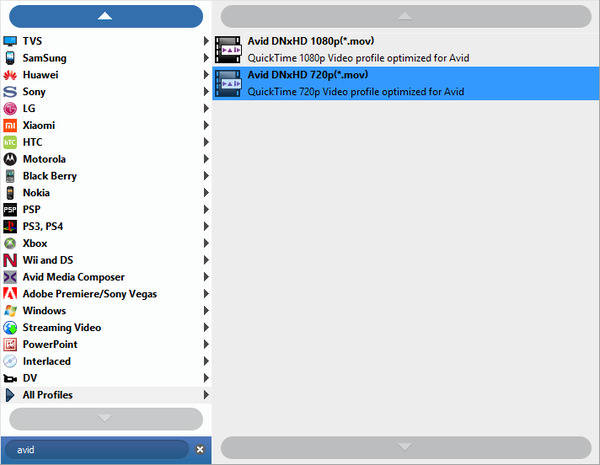Image resolution: width=600 pixels, height=465 pixels.
Task: Click the Motorola logo icon
Action: 10,159
